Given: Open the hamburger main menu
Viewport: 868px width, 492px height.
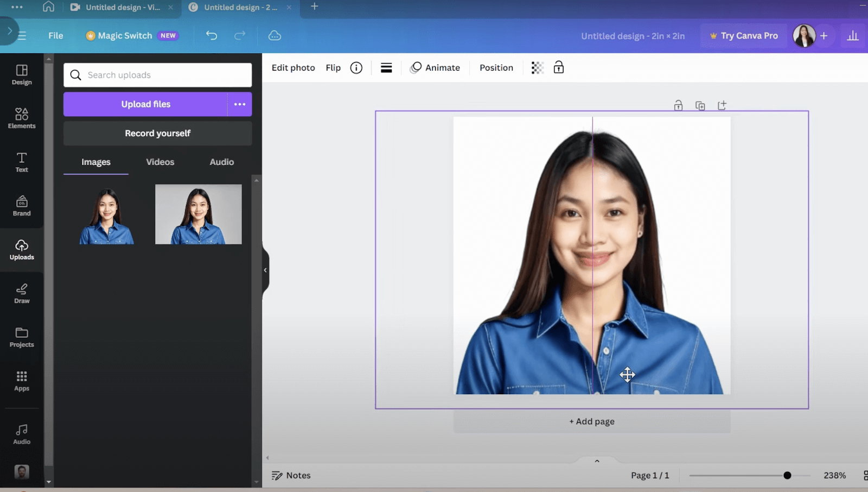Looking at the screenshot, I should pyautogui.click(x=22, y=36).
